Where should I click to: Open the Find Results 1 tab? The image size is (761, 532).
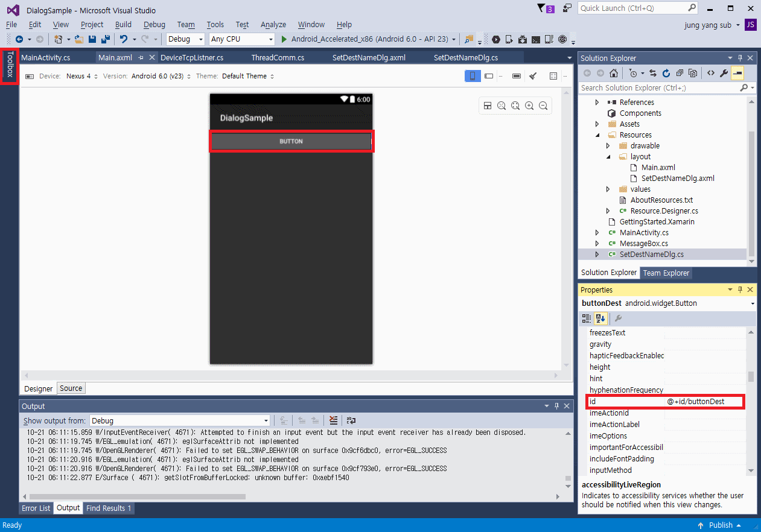click(x=109, y=508)
